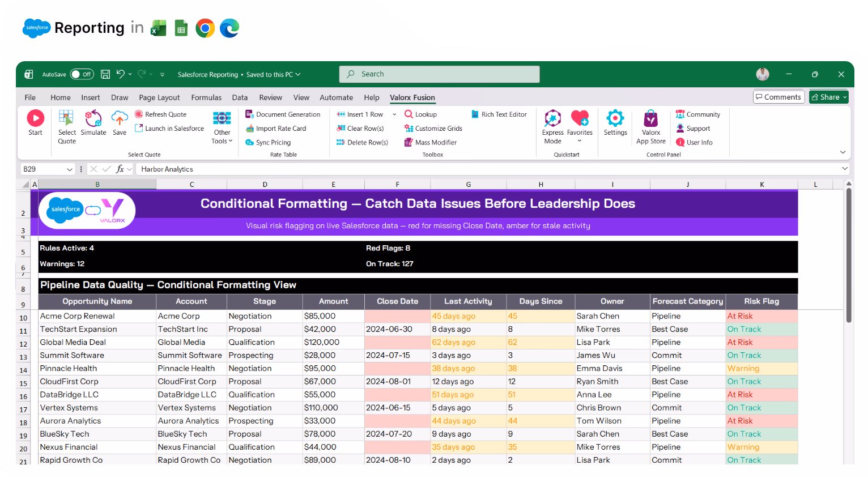Open the Name Box dropdown showing B29
Image resolution: width=868 pixels, height=478 pixels.
coord(70,169)
